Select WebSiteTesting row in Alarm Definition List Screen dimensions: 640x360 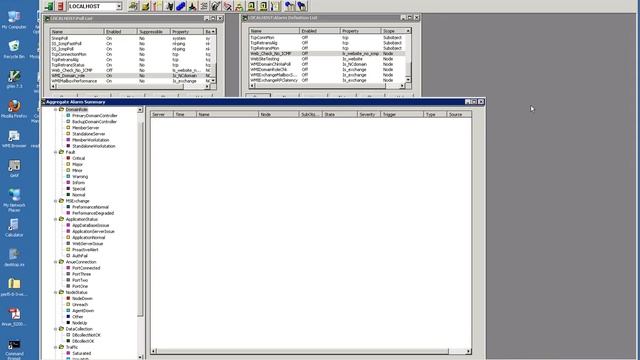(327, 59)
